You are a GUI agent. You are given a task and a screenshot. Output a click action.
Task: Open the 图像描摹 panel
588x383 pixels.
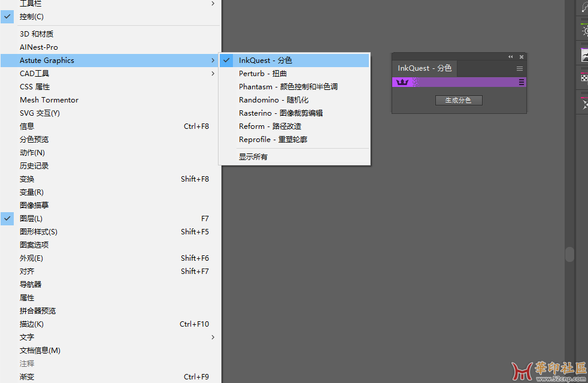(110, 206)
